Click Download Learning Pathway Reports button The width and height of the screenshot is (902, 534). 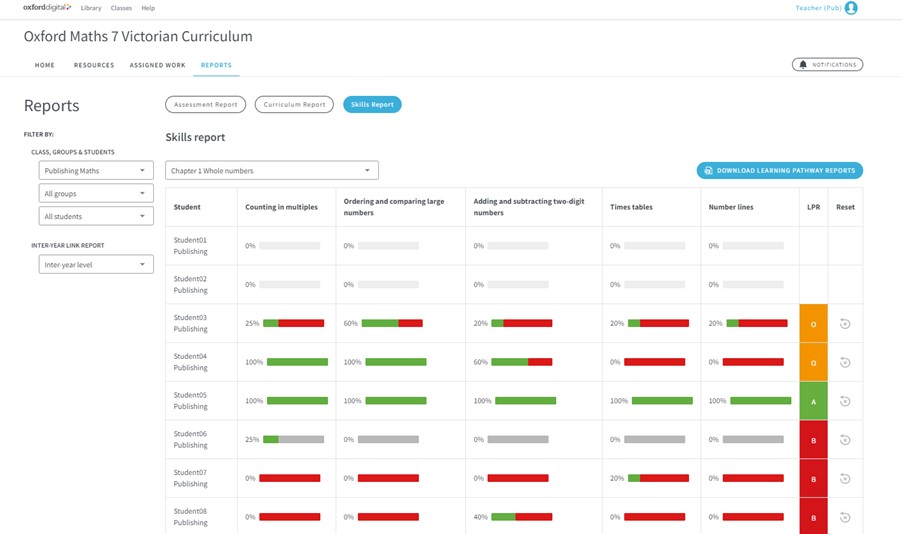pos(779,170)
